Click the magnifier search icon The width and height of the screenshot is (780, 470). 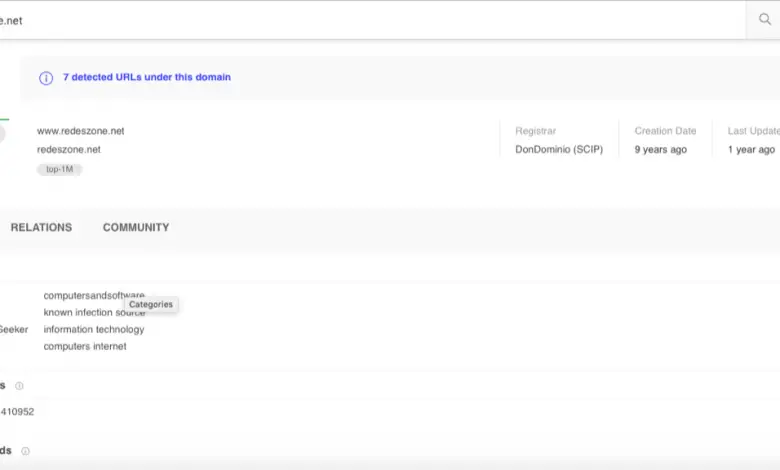tap(765, 19)
